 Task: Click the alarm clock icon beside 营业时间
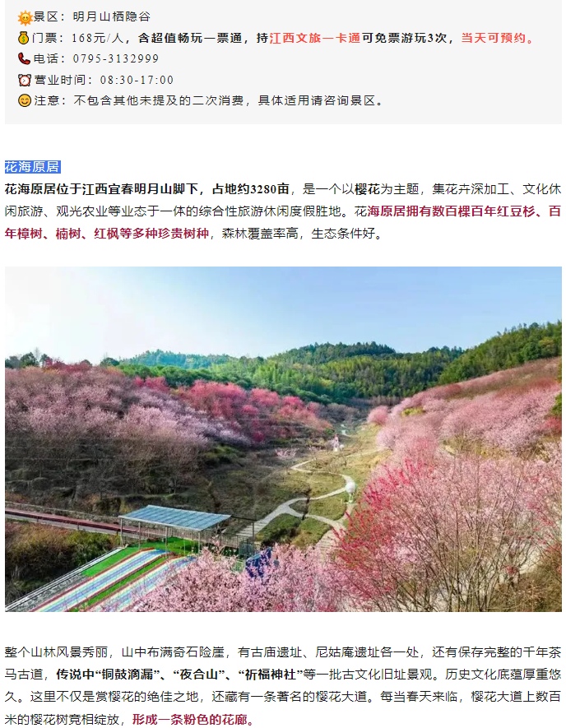[25, 80]
